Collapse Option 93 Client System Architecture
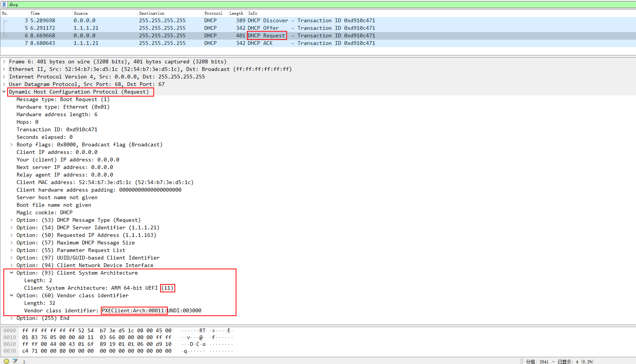Screen dimensions: 636x364 point(12,273)
